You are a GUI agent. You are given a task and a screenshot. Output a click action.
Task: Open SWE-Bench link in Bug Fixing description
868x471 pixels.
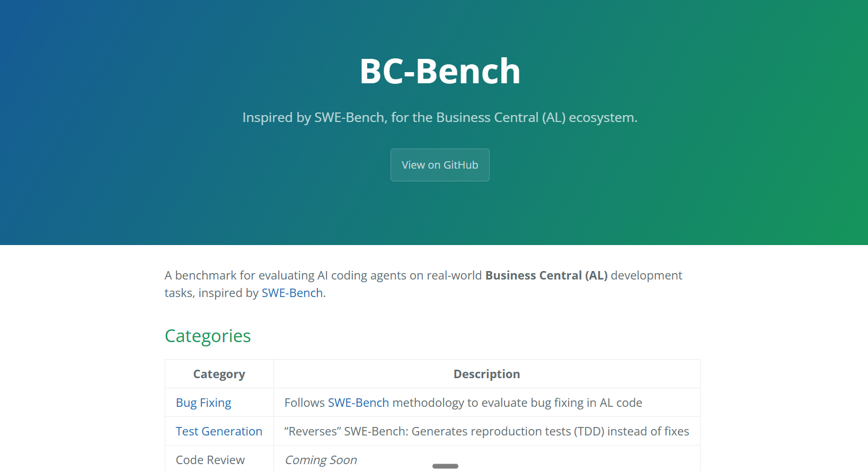click(358, 403)
